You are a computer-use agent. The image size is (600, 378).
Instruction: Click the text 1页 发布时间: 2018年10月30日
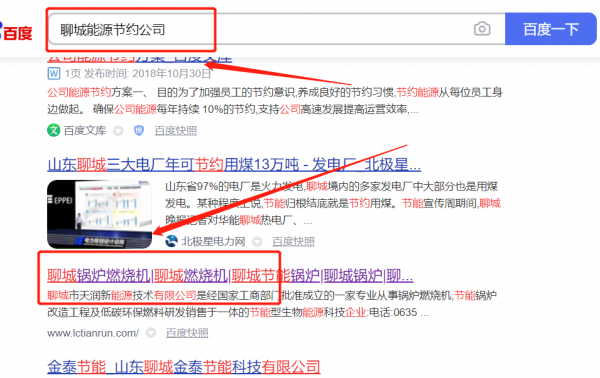point(138,73)
